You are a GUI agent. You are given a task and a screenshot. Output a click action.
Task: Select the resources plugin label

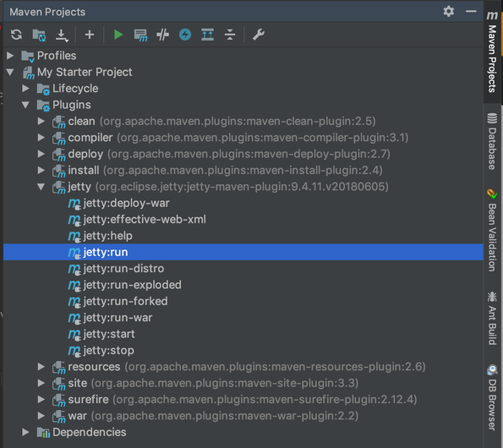pyautogui.click(x=94, y=367)
